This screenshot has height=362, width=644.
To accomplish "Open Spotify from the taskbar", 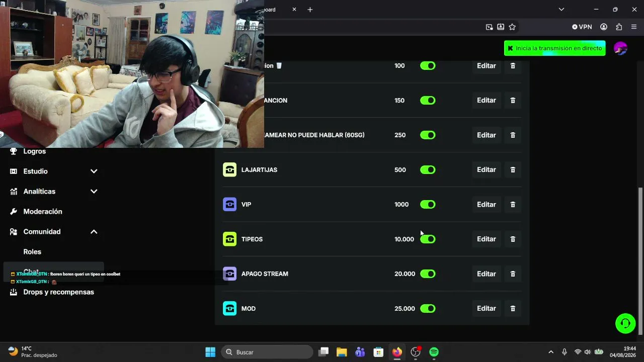I will coord(434,352).
